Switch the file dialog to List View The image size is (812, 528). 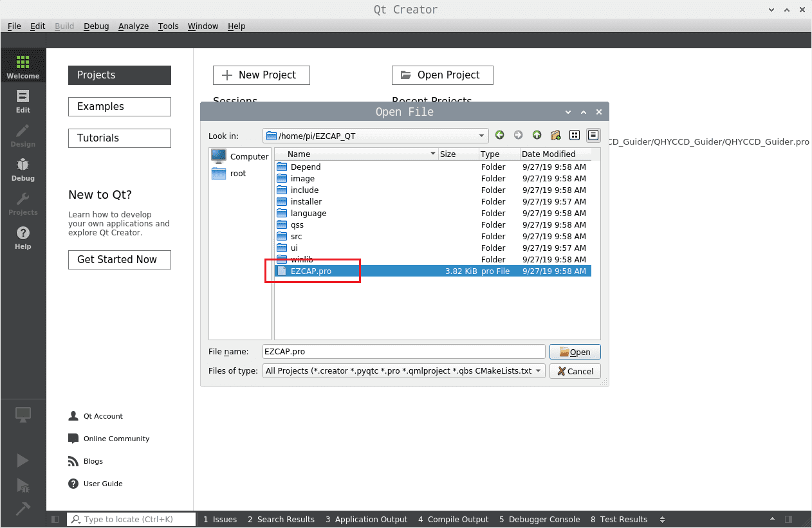coord(575,135)
